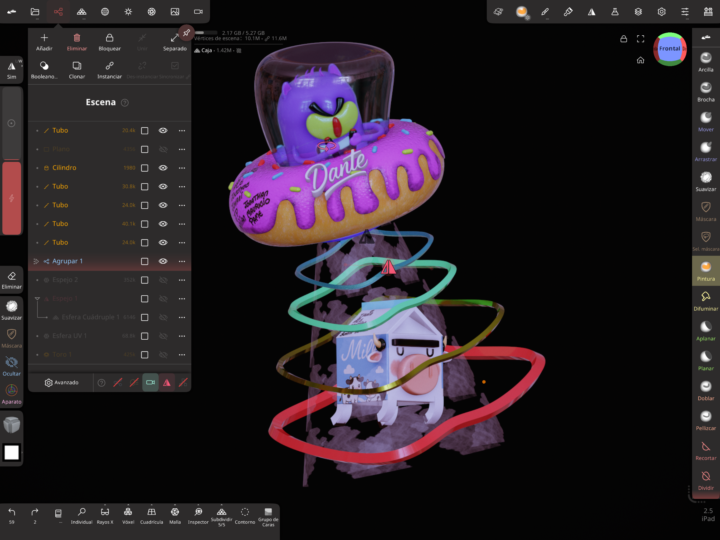Image resolution: width=720 pixels, height=540 pixels.
Task: Open options menu for Plano row
Action: pos(182,149)
